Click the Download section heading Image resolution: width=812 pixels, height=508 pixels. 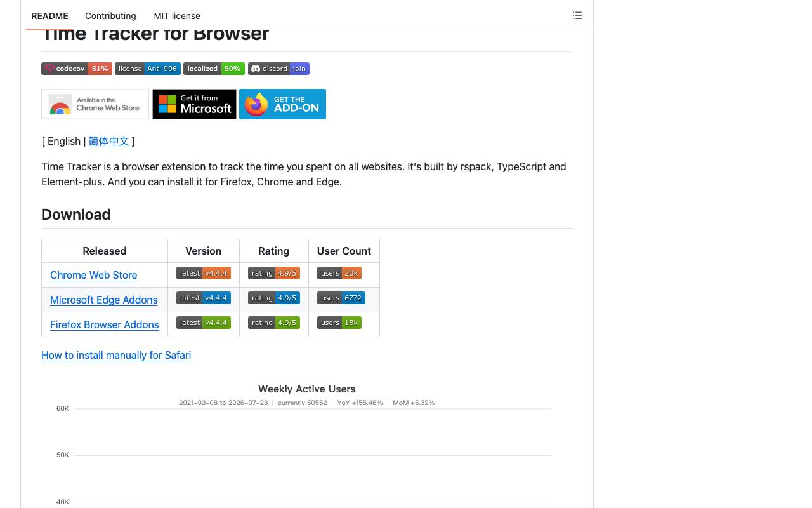click(76, 215)
